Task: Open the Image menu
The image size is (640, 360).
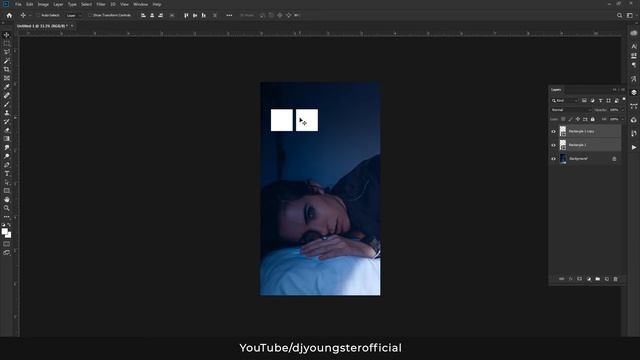Action: tap(43, 4)
